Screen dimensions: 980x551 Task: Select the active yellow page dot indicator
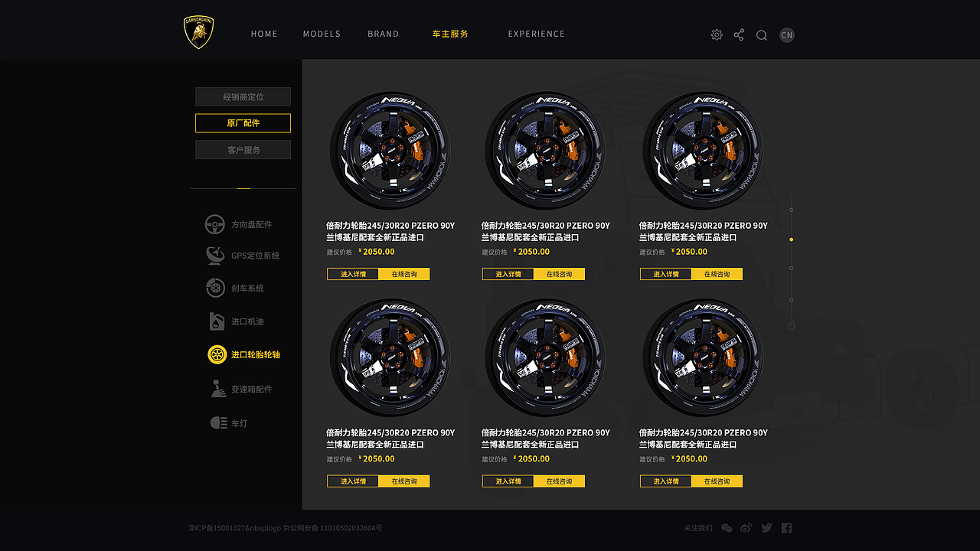pyautogui.click(x=791, y=240)
